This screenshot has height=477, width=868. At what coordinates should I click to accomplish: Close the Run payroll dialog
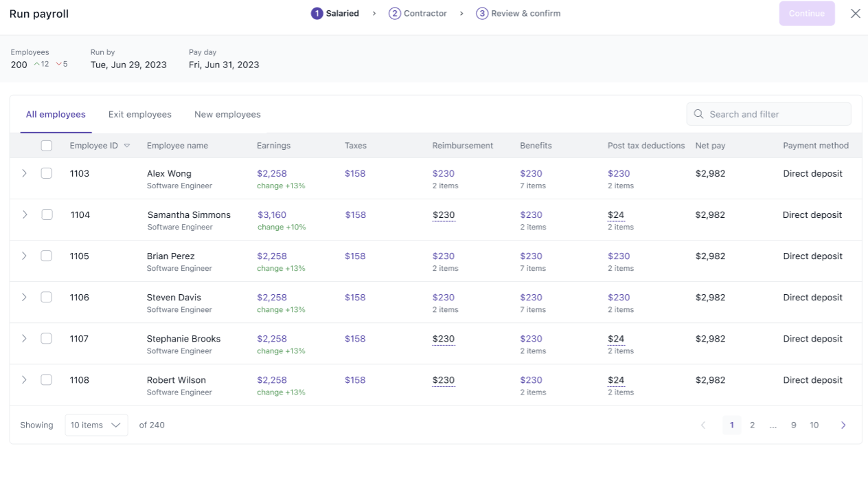pyautogui.click(x=855, y=14)
